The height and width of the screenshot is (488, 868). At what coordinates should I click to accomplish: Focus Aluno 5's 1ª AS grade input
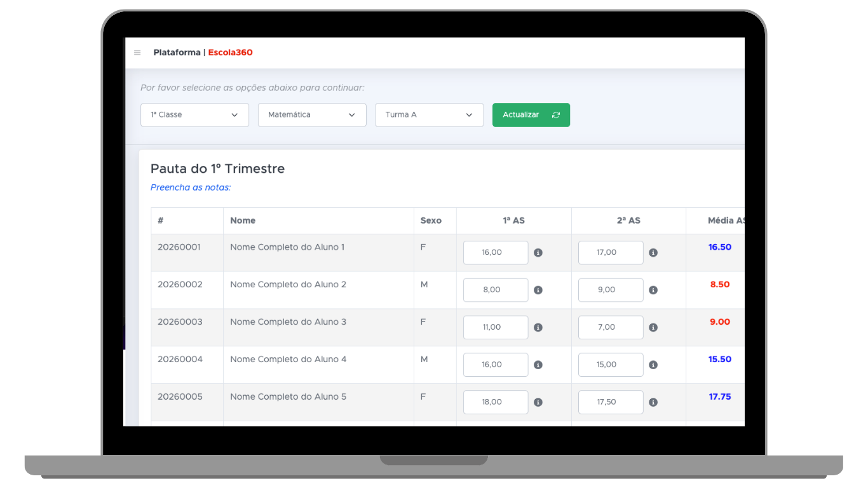496,403
